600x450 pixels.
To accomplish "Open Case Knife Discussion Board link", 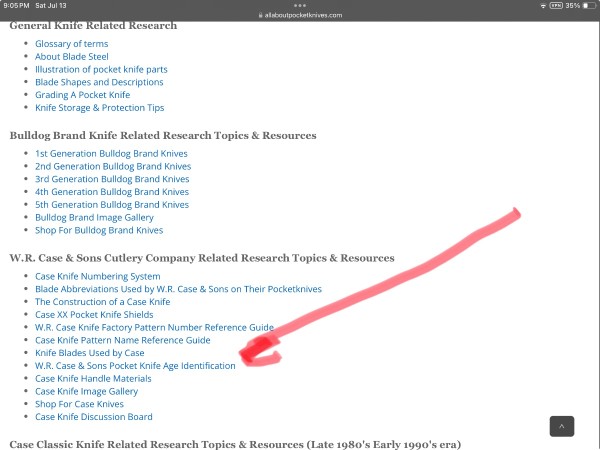I will click(x=94, y=417).
